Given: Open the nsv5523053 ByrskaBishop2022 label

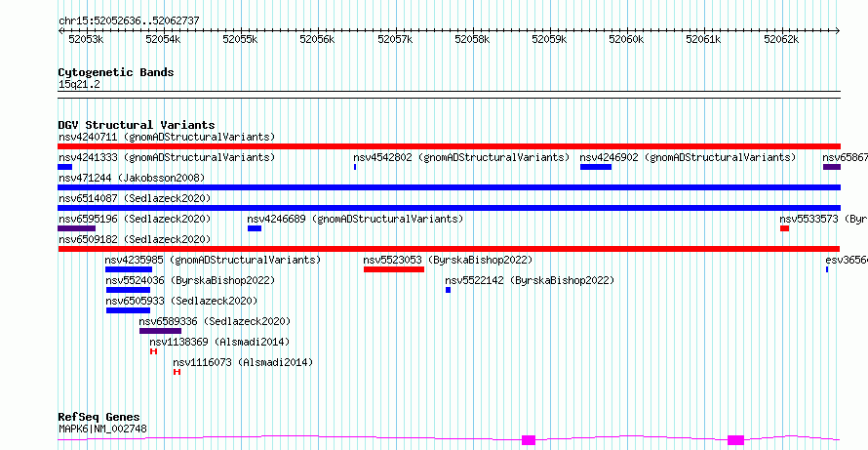Looking at the screenshot, I should [448, 260].
